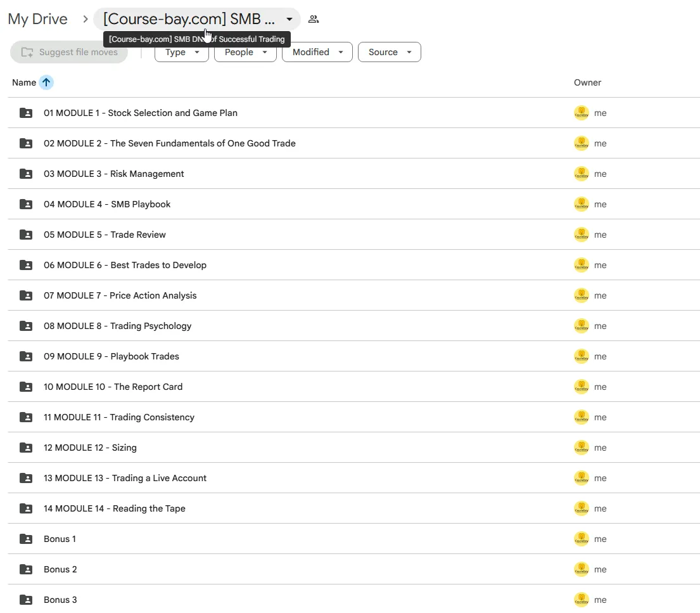Viewport: 700px width, 613px height.
Task: Expand the current folder name dropdown arrow
Action: [x=290, y=19]
